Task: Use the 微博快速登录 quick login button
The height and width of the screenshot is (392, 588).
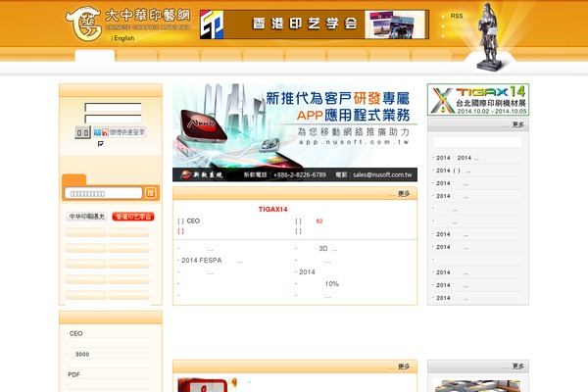Action: point(120,132)
